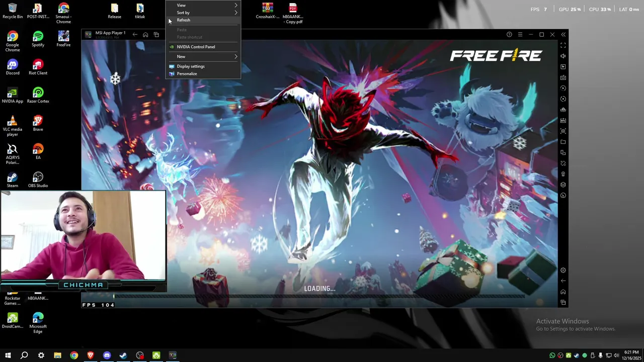Collapse the MSI App Player side toolbar
Viewport: 644px width, 362px height.
point(563,35)
